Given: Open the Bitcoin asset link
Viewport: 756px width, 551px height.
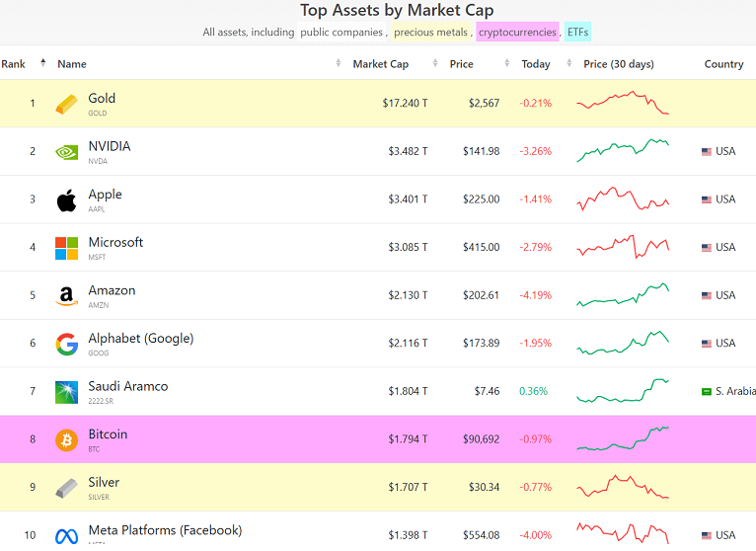Looking at the screenshot, I should tap(108, 433).
